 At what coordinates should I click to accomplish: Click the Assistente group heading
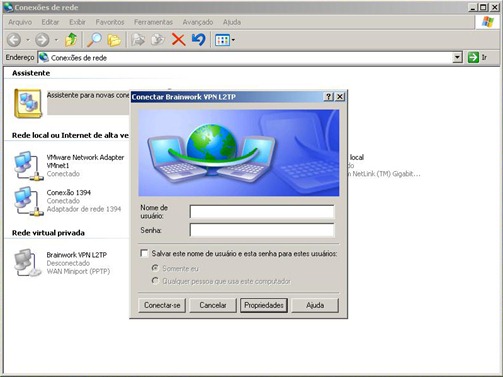pos(31,73)
